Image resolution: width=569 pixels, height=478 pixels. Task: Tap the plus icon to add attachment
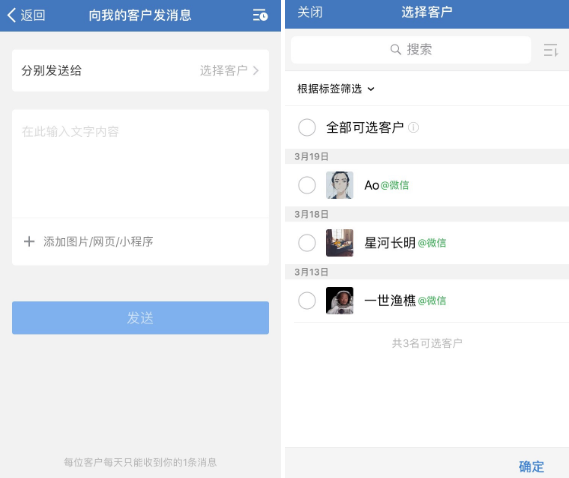click(29, 241)
